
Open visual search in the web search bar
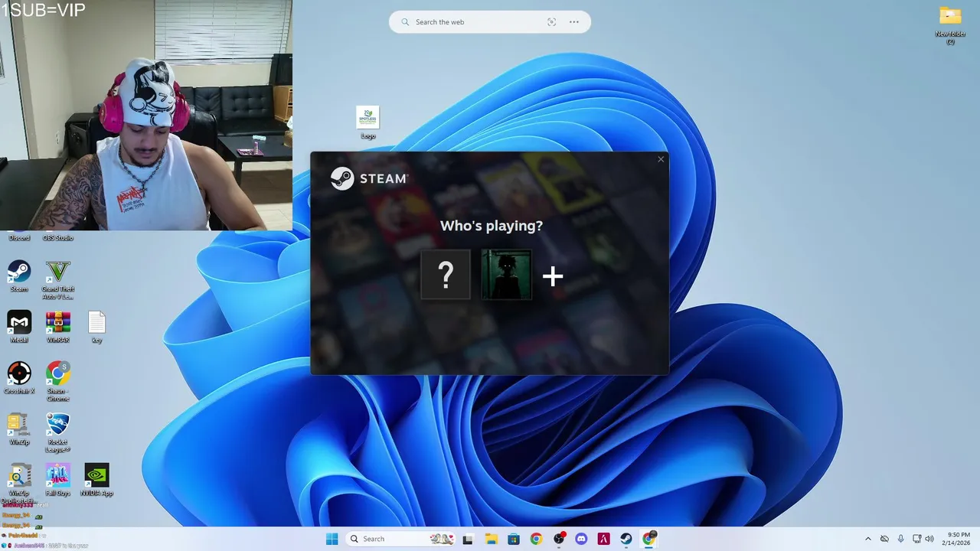click(551, 22)
